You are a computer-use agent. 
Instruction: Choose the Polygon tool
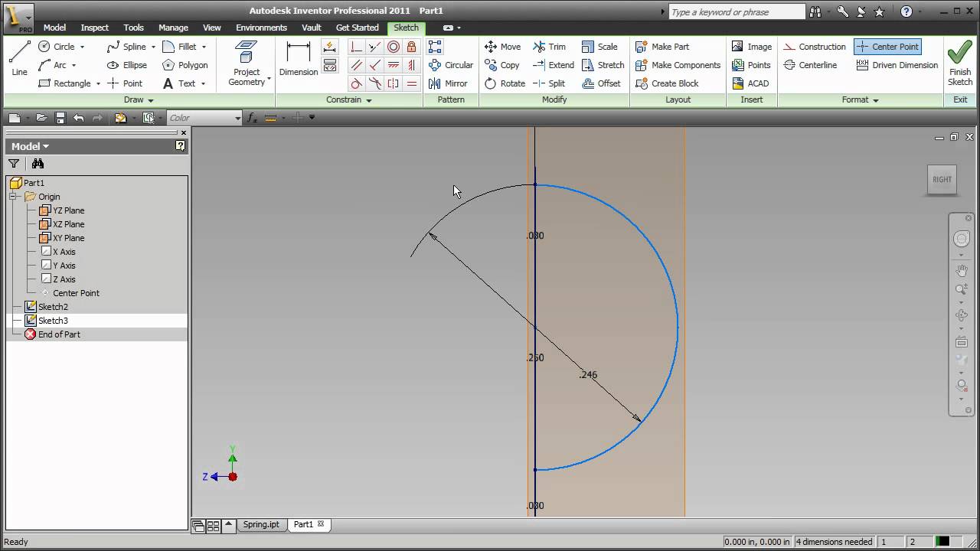tap(185, 65)
